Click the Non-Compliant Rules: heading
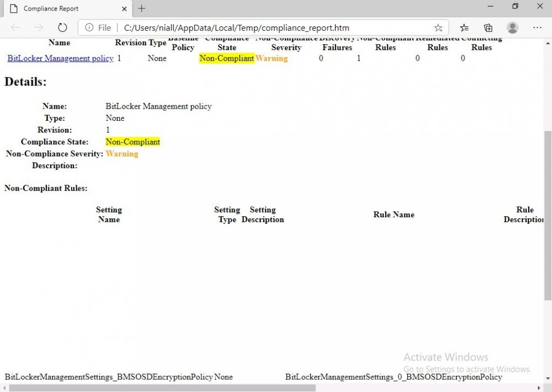The image size is (552, 392). 46,188
